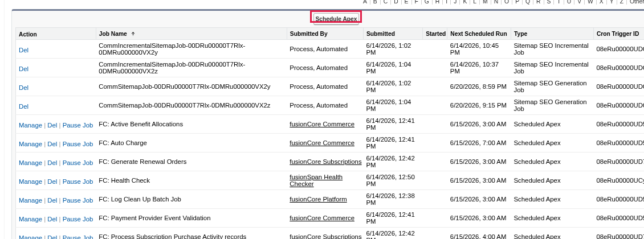Delete the FC: Auto Charge job
The image size is (644, 239).
pyautogui.click(x=52, y=145)
